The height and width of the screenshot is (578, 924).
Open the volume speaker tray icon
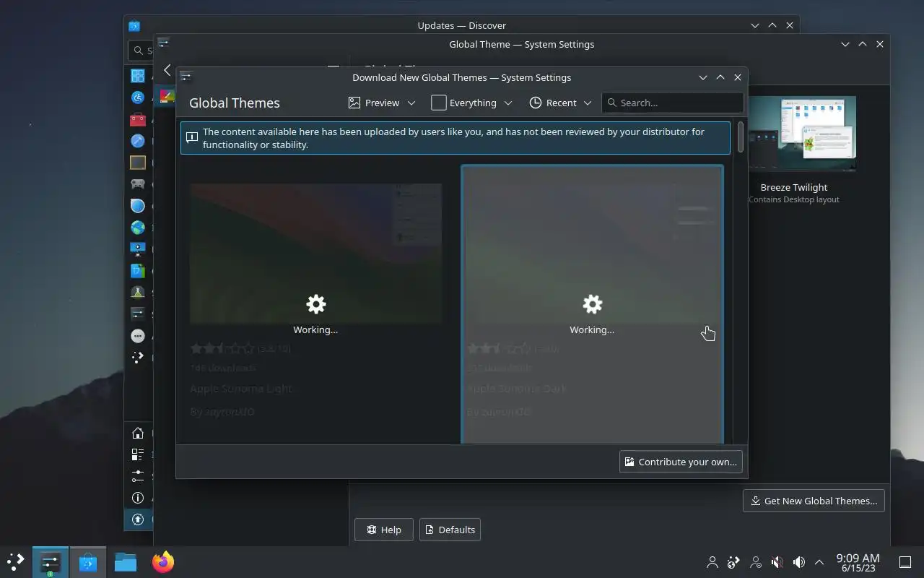point(799,562)
